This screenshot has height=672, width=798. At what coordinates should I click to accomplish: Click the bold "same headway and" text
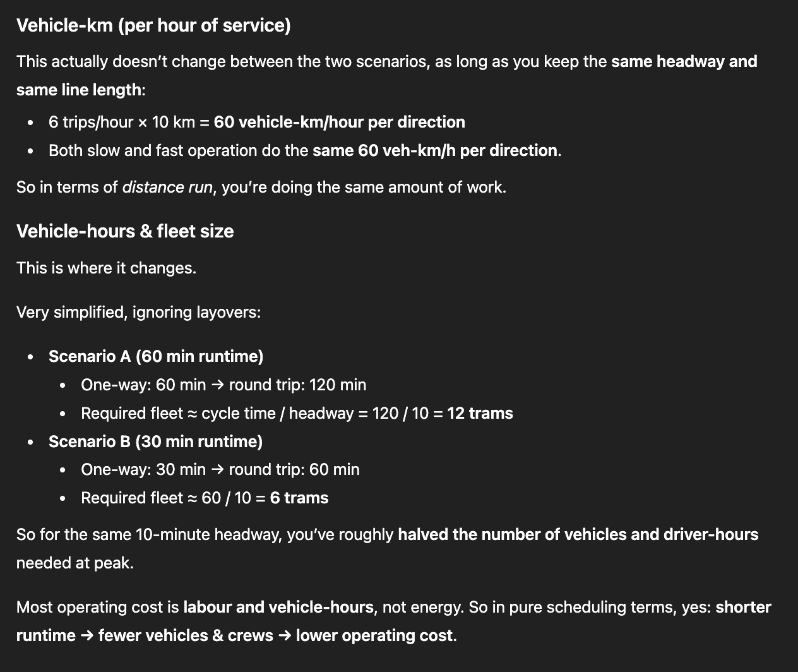(684, 61)
